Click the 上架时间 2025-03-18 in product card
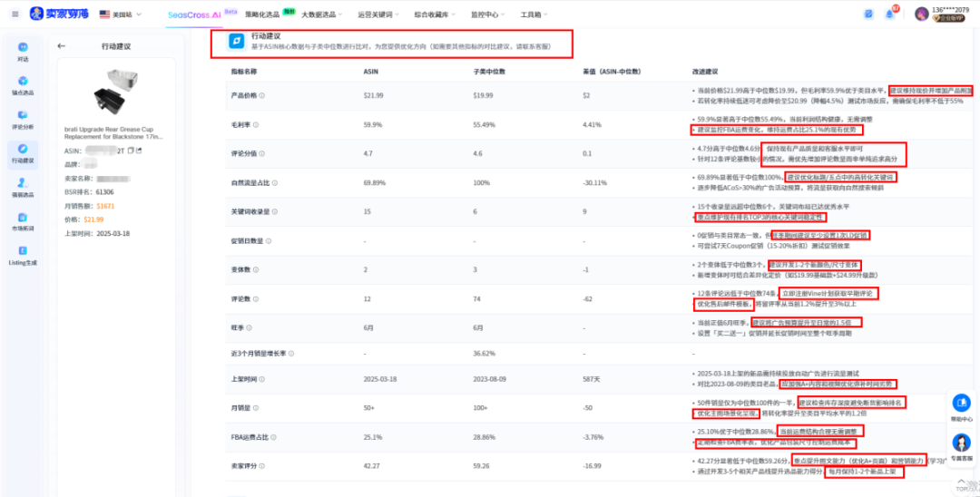The height and width of the screenshot is (497, 980). [113, 233]
